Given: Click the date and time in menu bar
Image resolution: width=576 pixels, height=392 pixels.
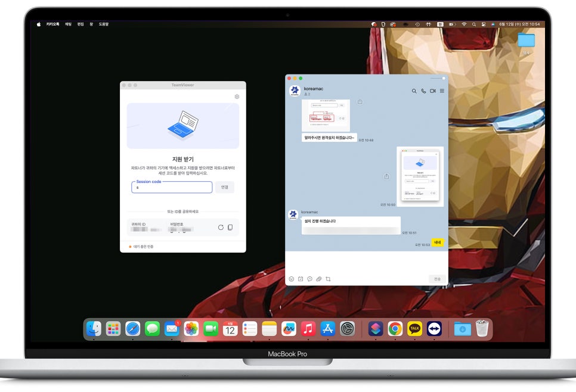Looking at the screenshot, I should [519, 24].
